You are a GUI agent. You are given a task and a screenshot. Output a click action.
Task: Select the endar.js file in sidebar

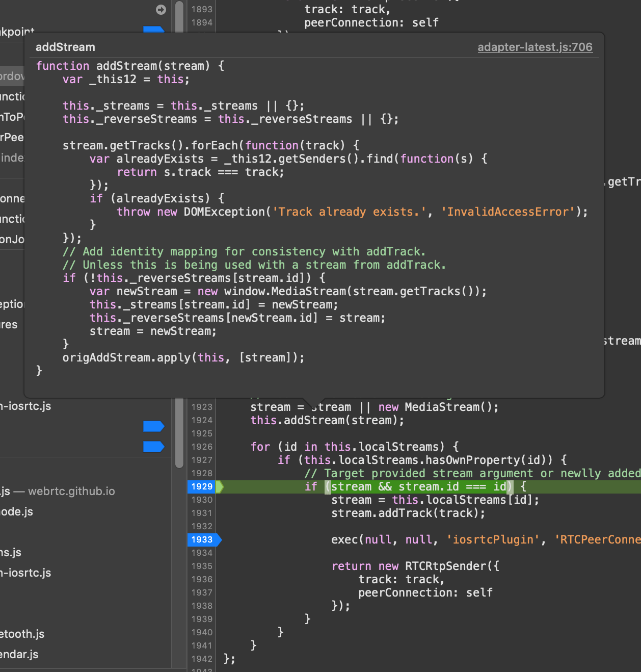(19, 654)
